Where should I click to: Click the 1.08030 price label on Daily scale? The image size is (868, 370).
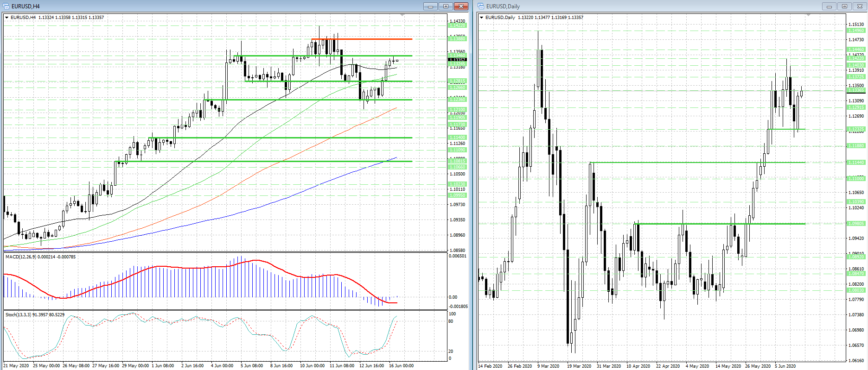pos(856,290)
